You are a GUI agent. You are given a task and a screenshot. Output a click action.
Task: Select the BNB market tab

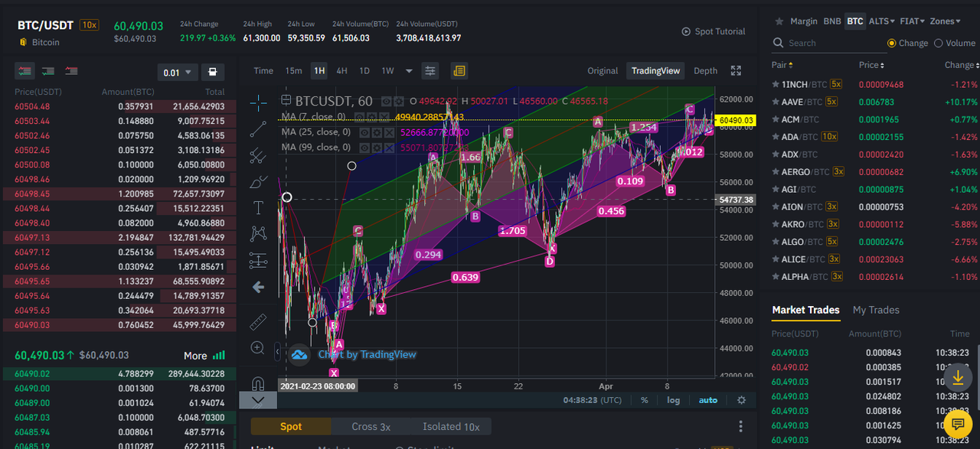coord(831,21)
